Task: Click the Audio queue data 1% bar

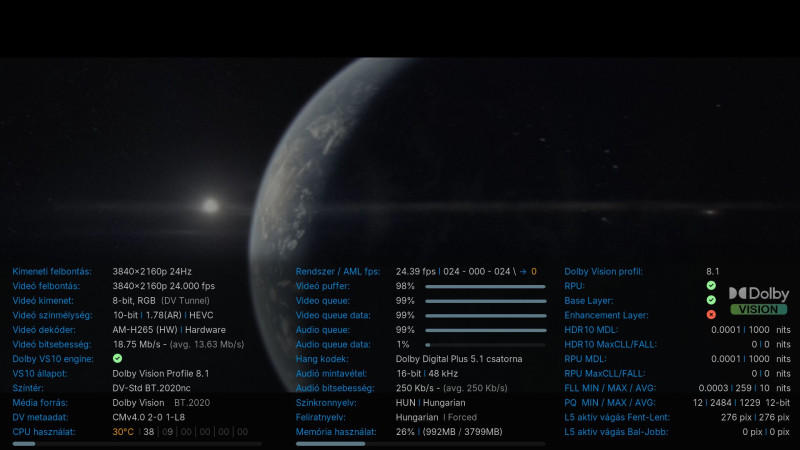Action: (485, 345)
